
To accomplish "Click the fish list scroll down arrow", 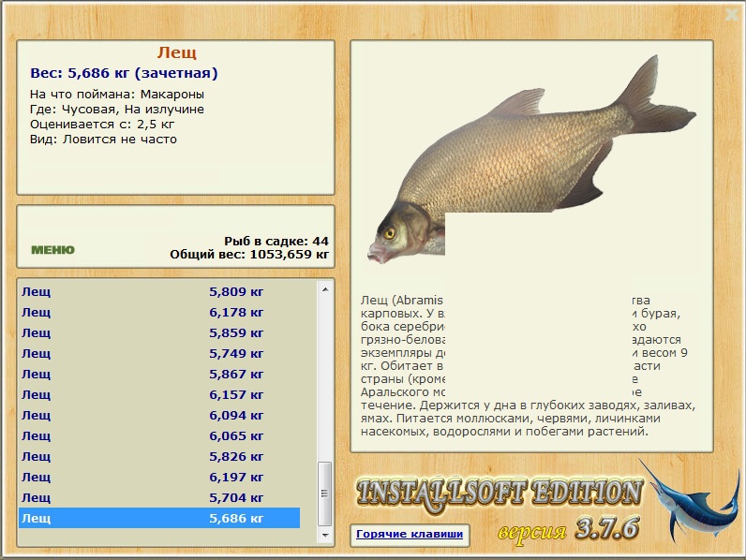I will tap(325, 536).
